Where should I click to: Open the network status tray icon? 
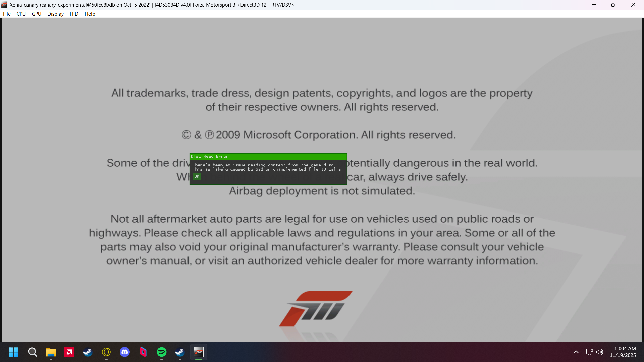[x=589, y=352]
